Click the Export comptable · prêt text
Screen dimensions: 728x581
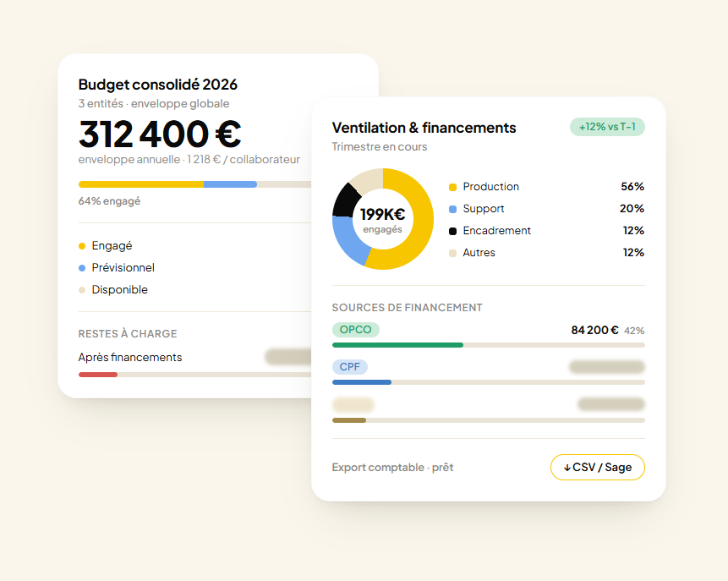pos(393,467)
